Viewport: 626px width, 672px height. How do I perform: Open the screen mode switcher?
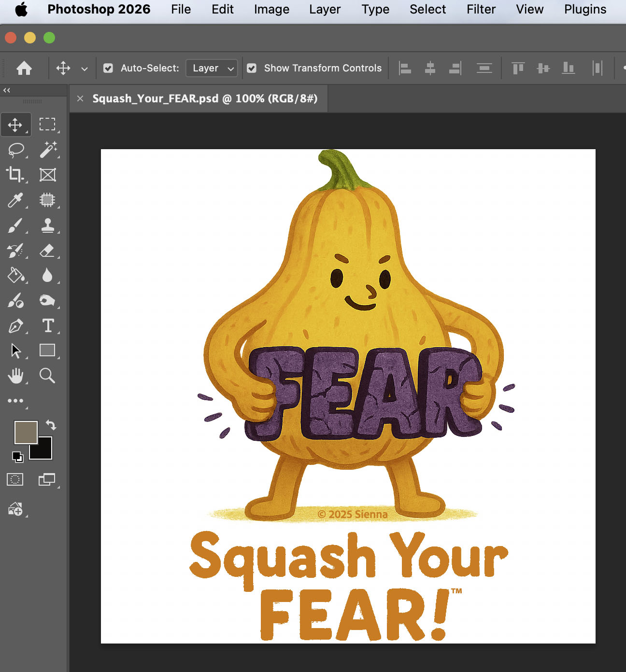[47, 479]
